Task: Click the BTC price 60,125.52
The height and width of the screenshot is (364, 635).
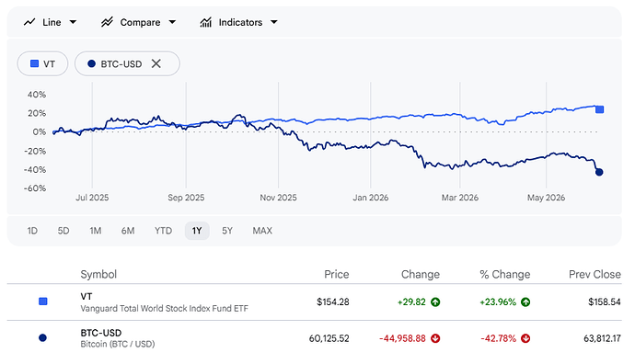Action: point(329,338)
